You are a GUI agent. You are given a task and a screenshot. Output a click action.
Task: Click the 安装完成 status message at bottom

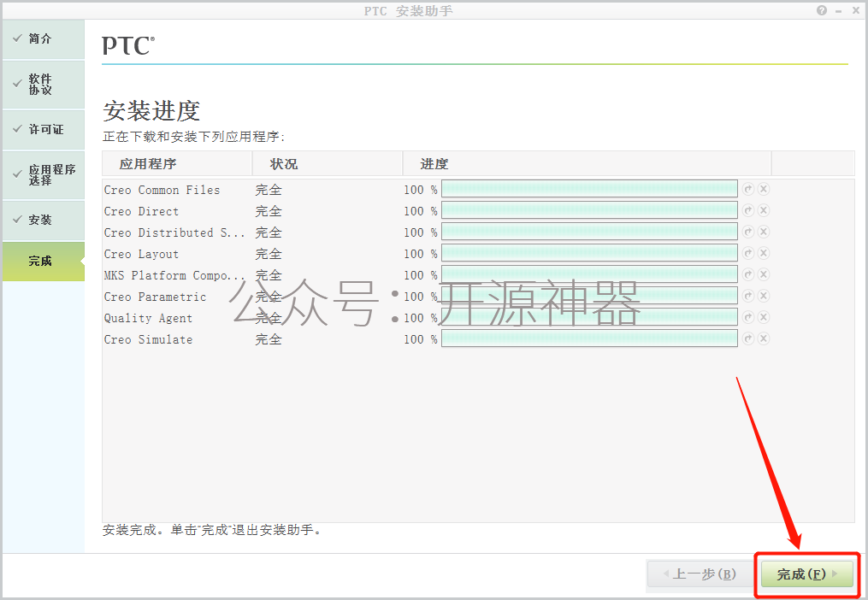pos(211,530)
